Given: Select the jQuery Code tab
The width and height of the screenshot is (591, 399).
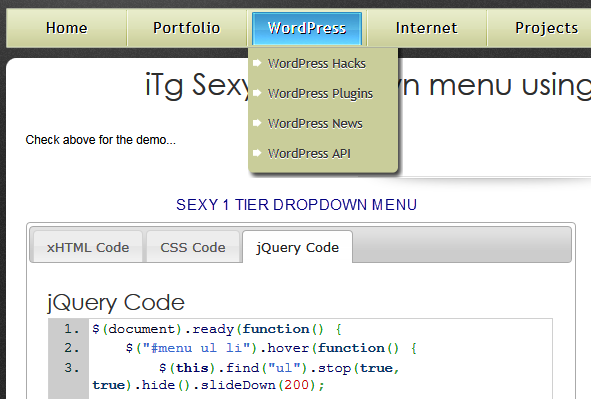Looking at the screenshot, I should tap(297, 247).
